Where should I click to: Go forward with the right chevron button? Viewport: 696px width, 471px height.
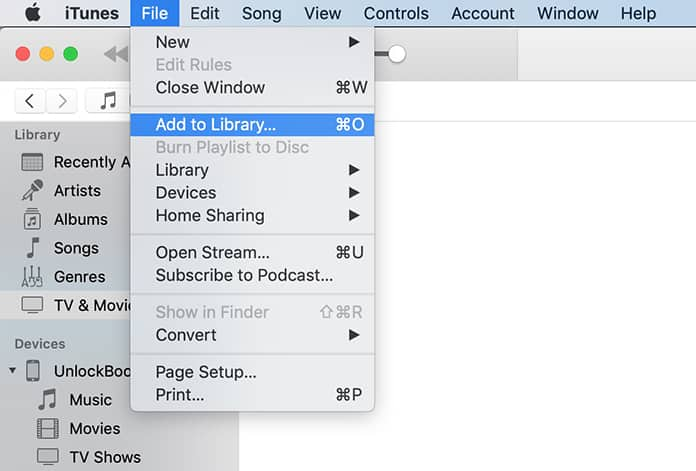click(62, 101)
